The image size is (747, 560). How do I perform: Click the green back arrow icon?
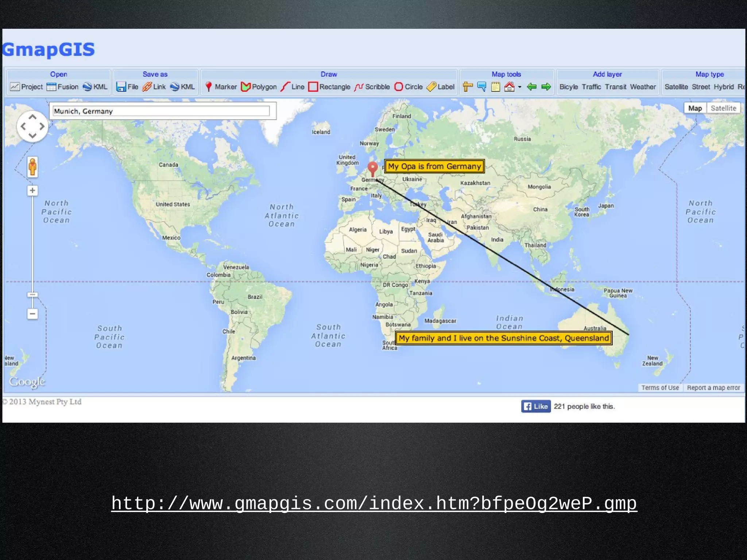click(x=532, y=87)
